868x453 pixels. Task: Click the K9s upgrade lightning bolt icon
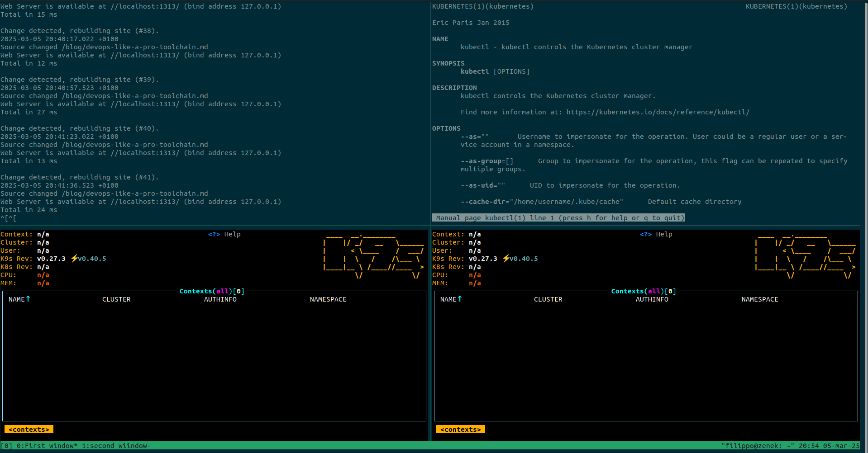coord(74,259)
